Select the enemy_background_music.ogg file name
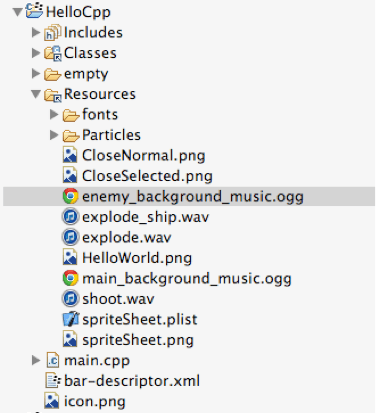This screenshot has height=414, width=376. (193, 197)
